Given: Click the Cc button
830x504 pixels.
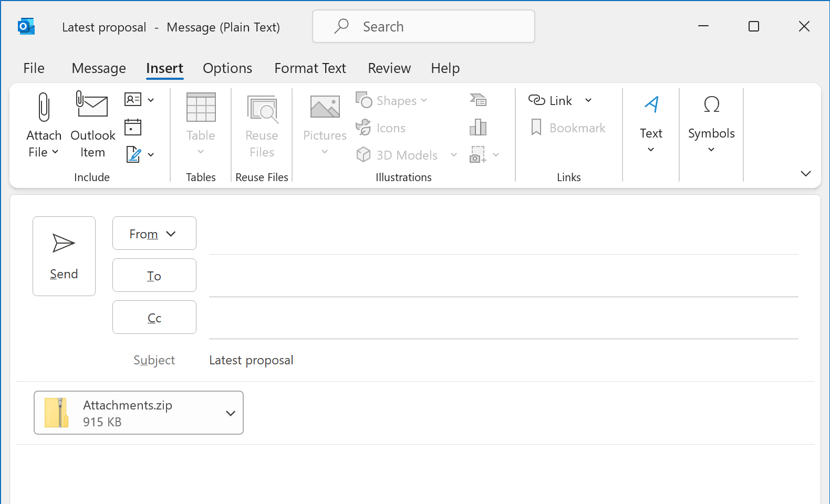Looking at the screenshot, I should coord(154,317).
